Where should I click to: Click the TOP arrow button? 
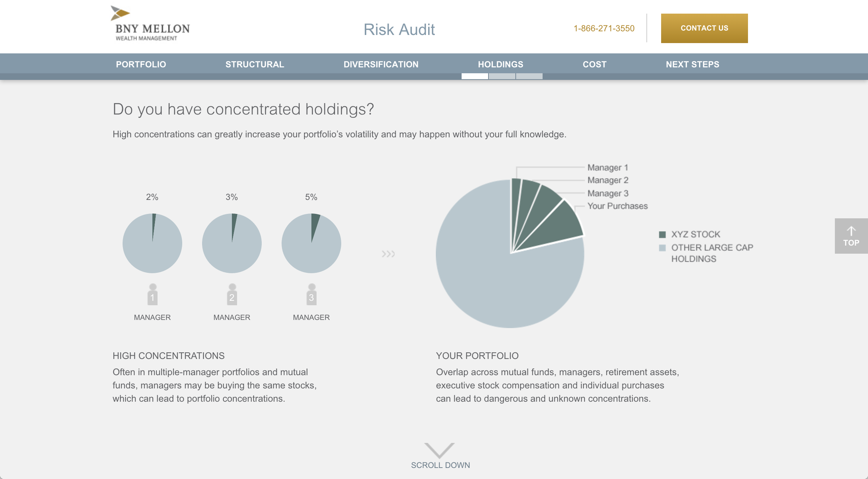click(851, 236)
